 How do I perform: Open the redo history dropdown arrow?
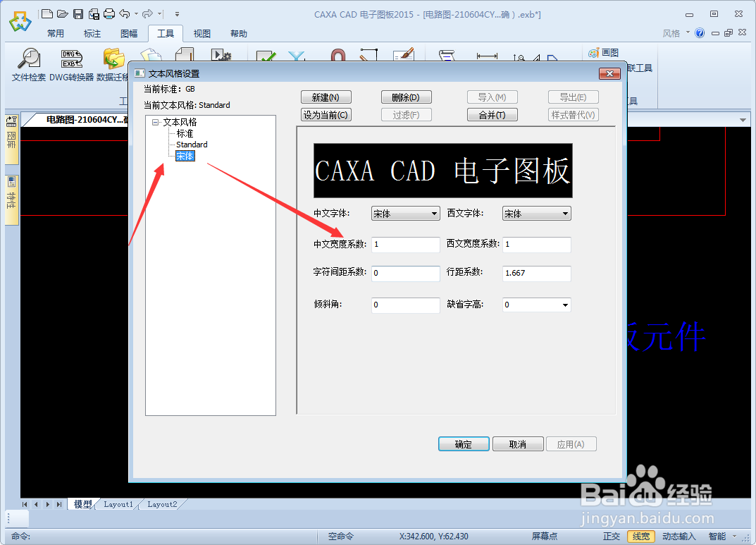pos(159,14)
